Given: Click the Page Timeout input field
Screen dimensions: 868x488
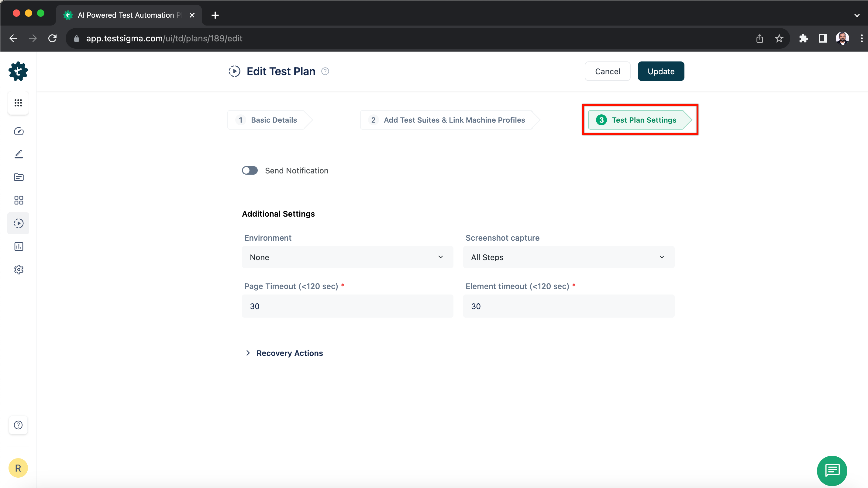Looking at the screenshot, I should point(347,306).
